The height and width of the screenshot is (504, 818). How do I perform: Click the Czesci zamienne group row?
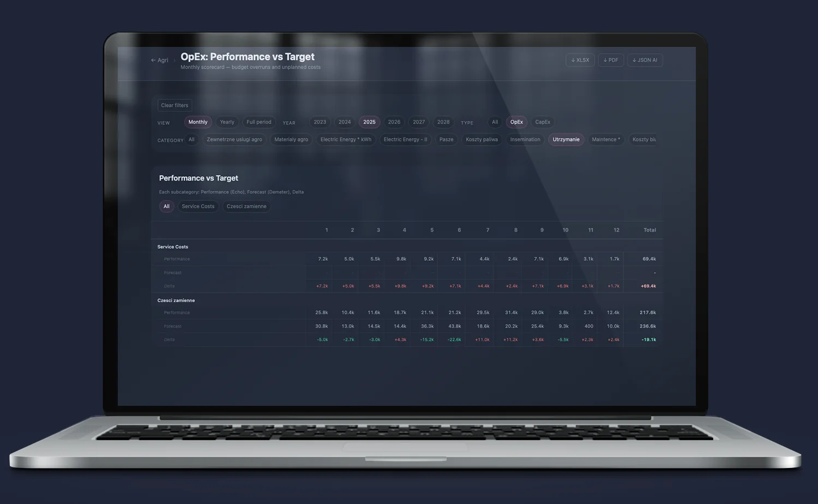click(x=407, y=301)
